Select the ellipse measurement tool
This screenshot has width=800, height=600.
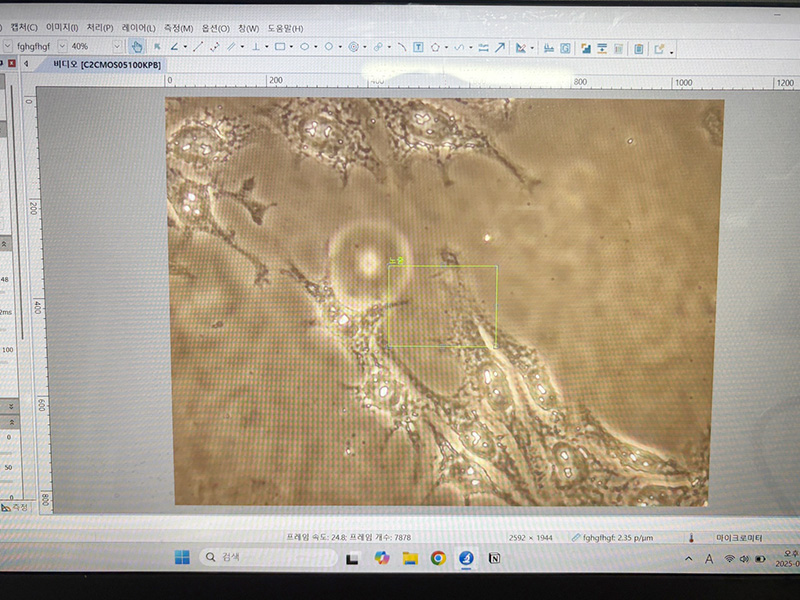click(x=304, y=47)
